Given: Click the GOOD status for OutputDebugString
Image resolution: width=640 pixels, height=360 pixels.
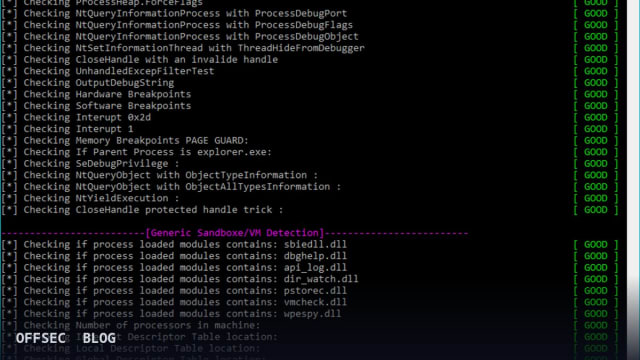Looking at the screenshot, I should pyautogui.click(x=596, y=83).
